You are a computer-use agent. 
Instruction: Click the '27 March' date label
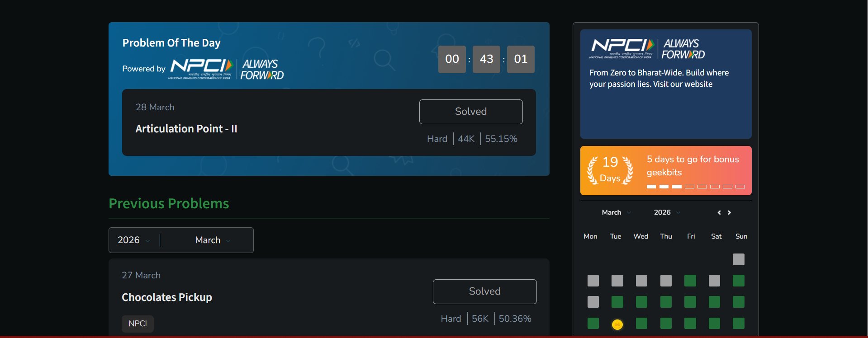coord(141,275)
